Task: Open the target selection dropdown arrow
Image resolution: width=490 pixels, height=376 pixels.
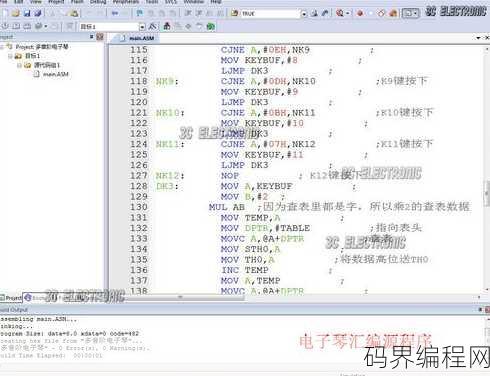Action: (x=142, y=26)
